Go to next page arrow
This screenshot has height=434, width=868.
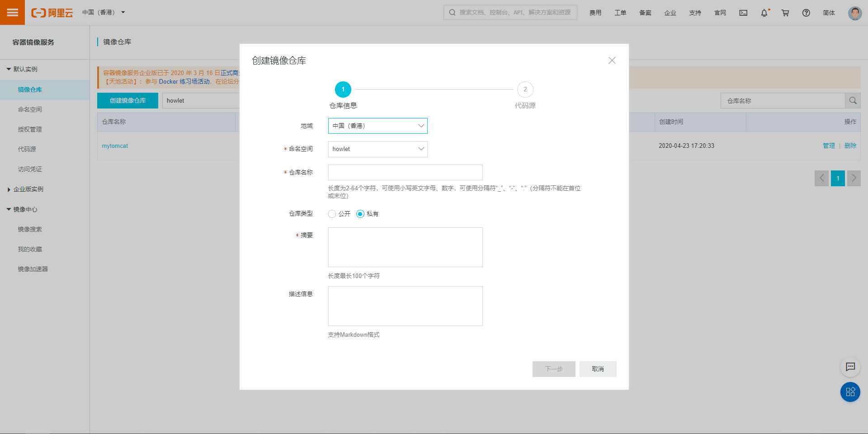pos(854,178)
